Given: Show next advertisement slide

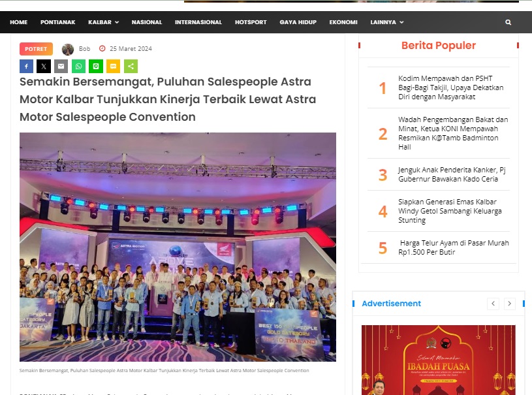Looking at the screenshot, I should 509,304.
